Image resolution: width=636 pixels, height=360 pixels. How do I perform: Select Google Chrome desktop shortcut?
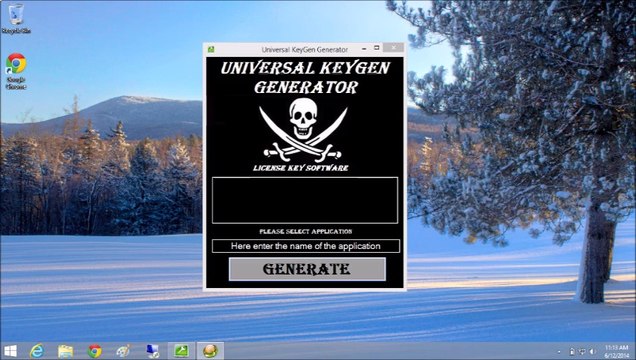tap(16, 71)
